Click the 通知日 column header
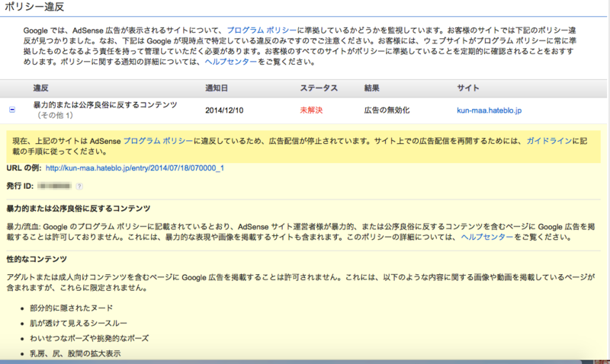The height and width of the screenshot is (364, 610). click(x=217, y=88)
